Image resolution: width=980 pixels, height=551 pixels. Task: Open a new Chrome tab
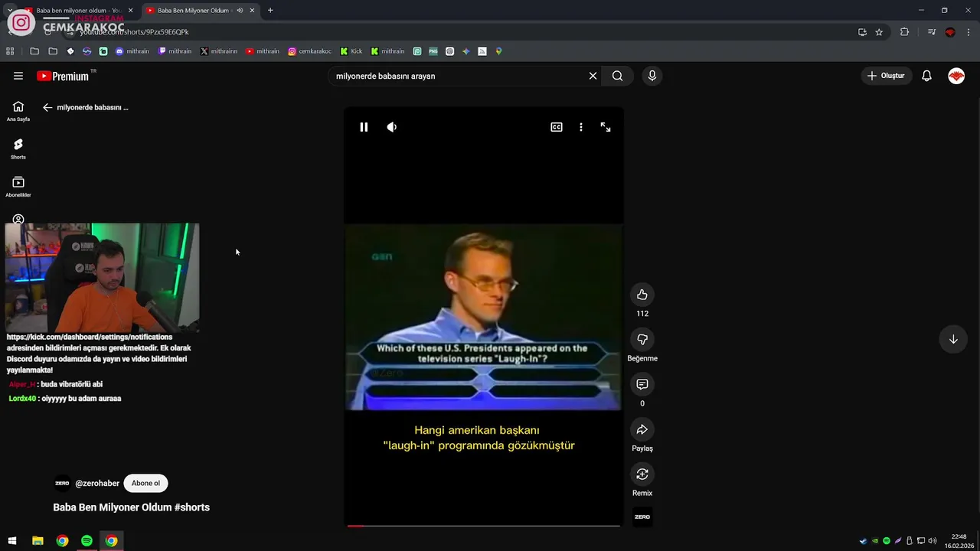click(270, 11)
